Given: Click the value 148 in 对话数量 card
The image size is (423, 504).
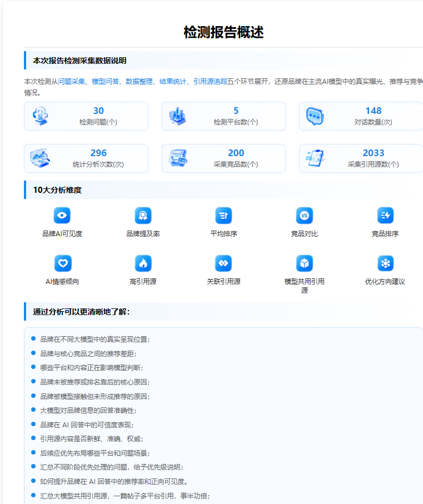Looking at the screenshot, I should [374, 111].
